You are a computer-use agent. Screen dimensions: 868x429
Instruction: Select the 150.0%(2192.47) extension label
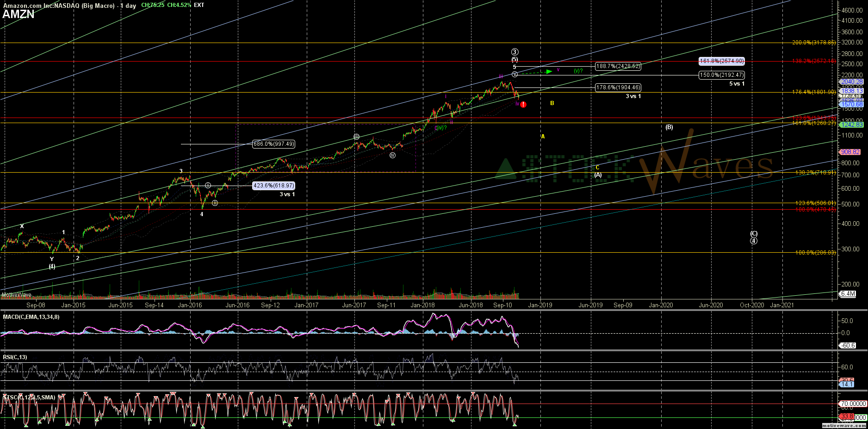pyautogui.click(x=722, y=75)
